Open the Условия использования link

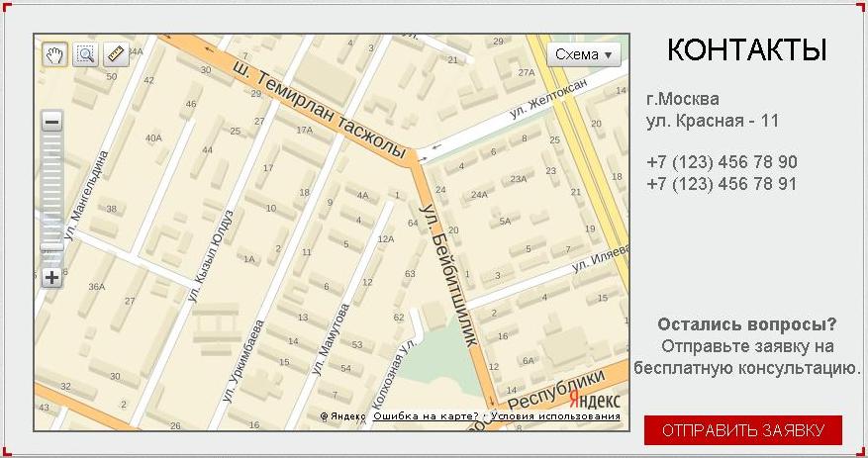[x=555, y=416]
